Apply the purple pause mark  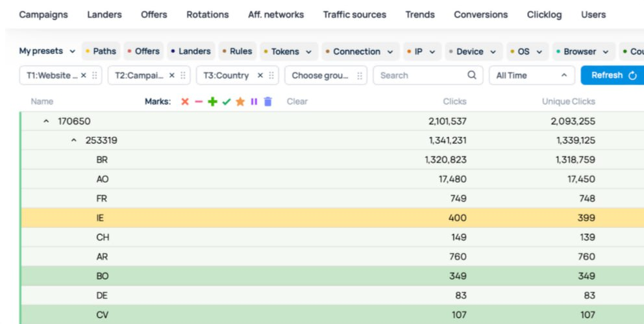click(x=254, y=102)
